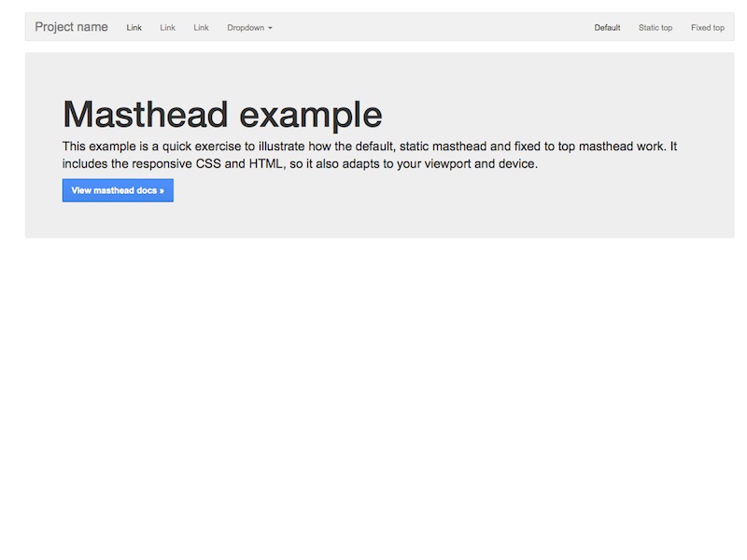This screenshot has width=747, height=560.
Task: Choose the Static top navbar option
Action: (655, 28)
